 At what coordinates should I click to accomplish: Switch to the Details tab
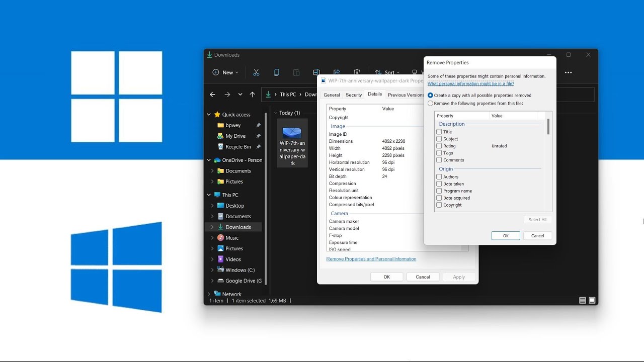(x=375, y=95)
